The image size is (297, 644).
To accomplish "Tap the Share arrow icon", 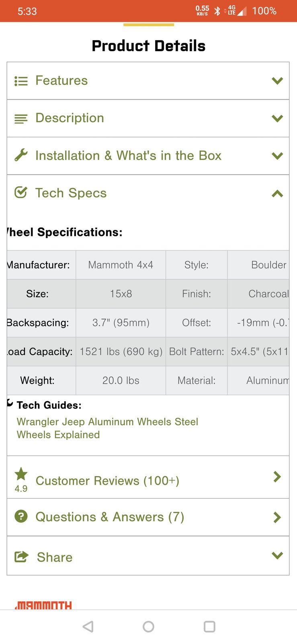I will click(x=21, y=557).
